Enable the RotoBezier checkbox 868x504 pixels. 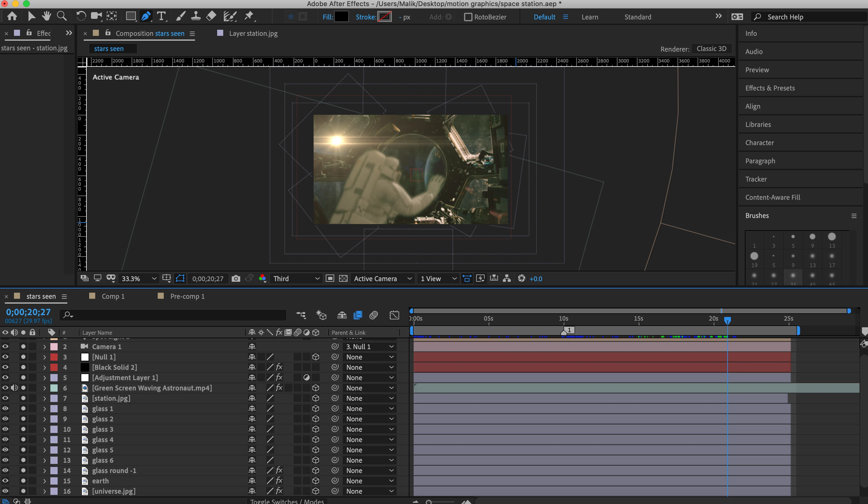(468, 17)
